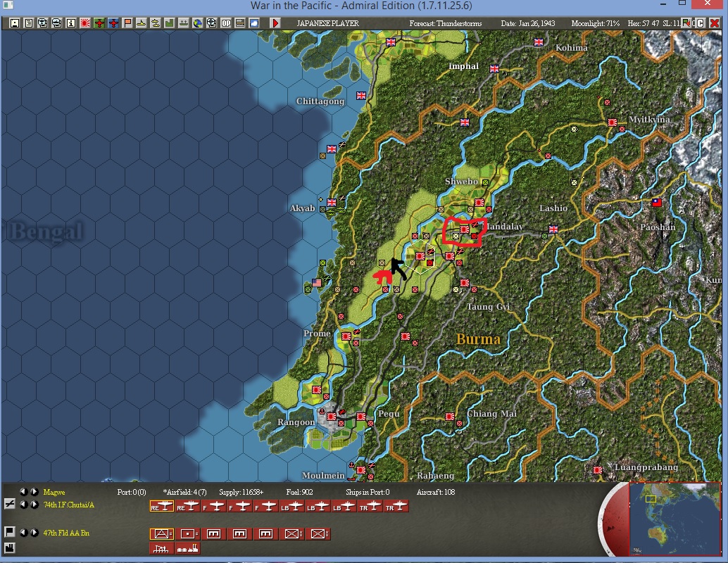Select the Japanese base at Chiang Mai
728x563 pixels.
[449, 417]
